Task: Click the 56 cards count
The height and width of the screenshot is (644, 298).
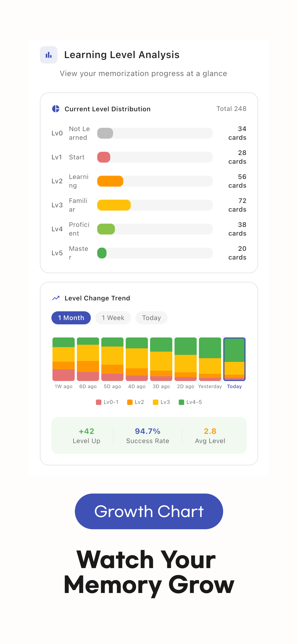Action: pyautogui.click(x=237, y=181)
